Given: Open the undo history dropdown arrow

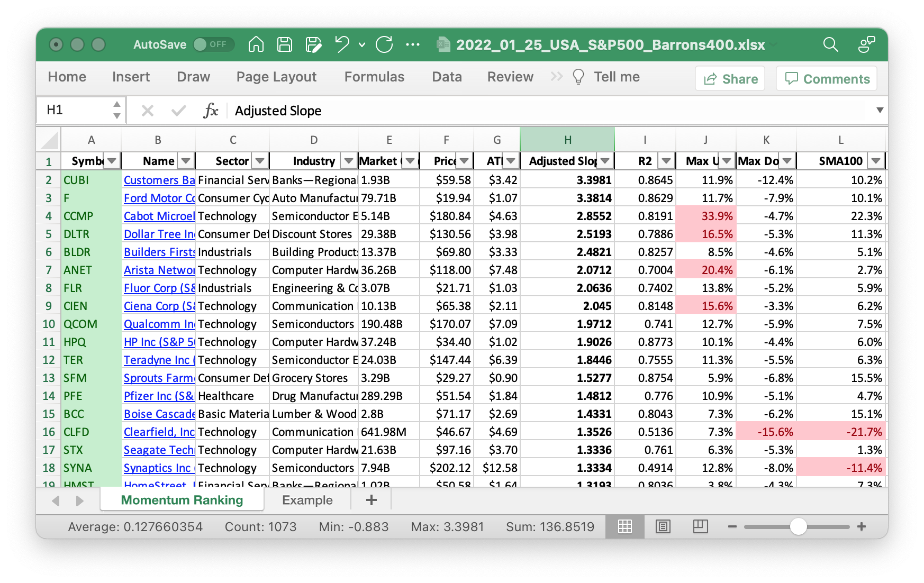Looking at the screenshot, I should (x=362, y=45).
